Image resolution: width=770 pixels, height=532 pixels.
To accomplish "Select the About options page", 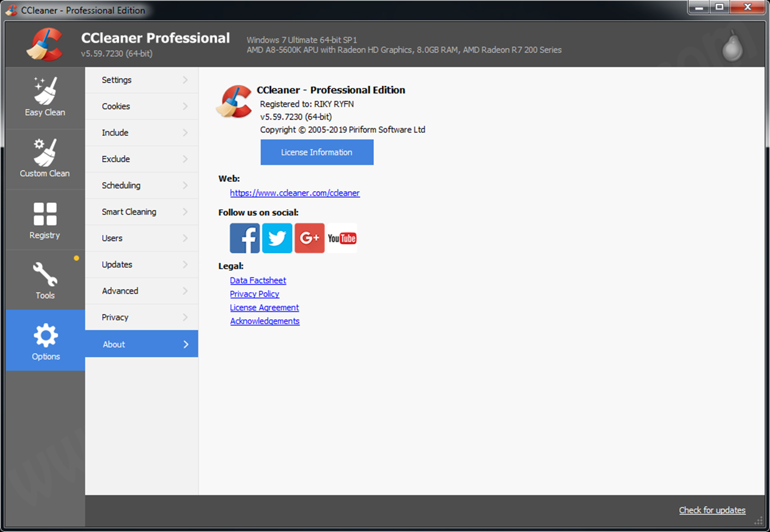I will [142, 344].
